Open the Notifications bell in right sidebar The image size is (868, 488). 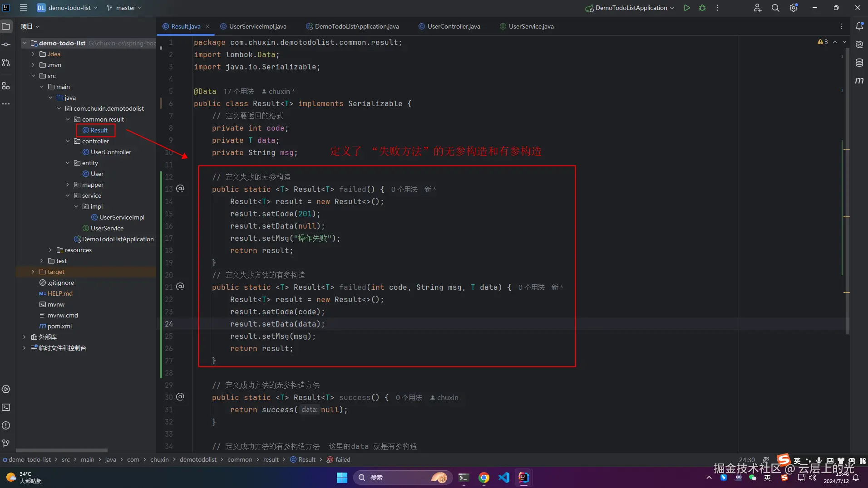pos(859,26)
